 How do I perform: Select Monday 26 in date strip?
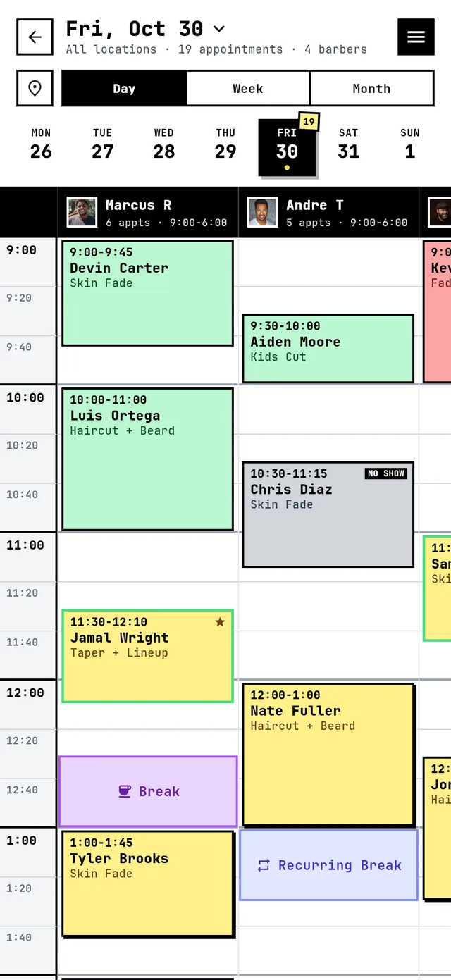pyautogui.click(x=41, y=144)
